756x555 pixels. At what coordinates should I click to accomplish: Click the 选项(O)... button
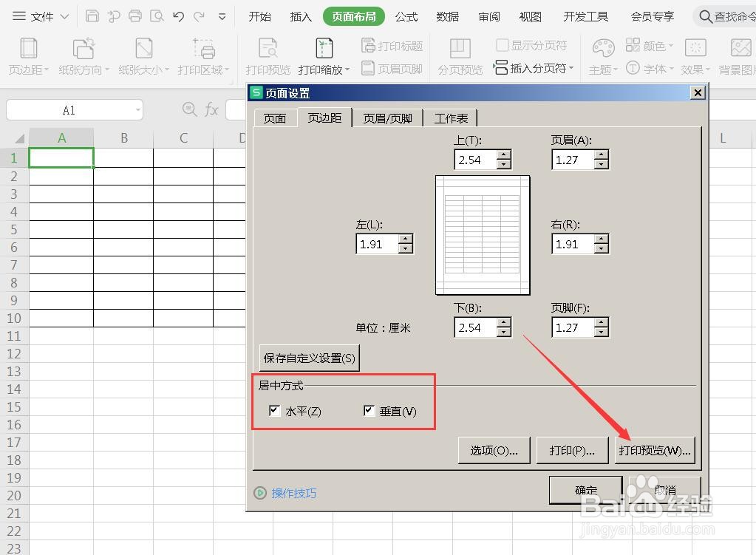494,450
